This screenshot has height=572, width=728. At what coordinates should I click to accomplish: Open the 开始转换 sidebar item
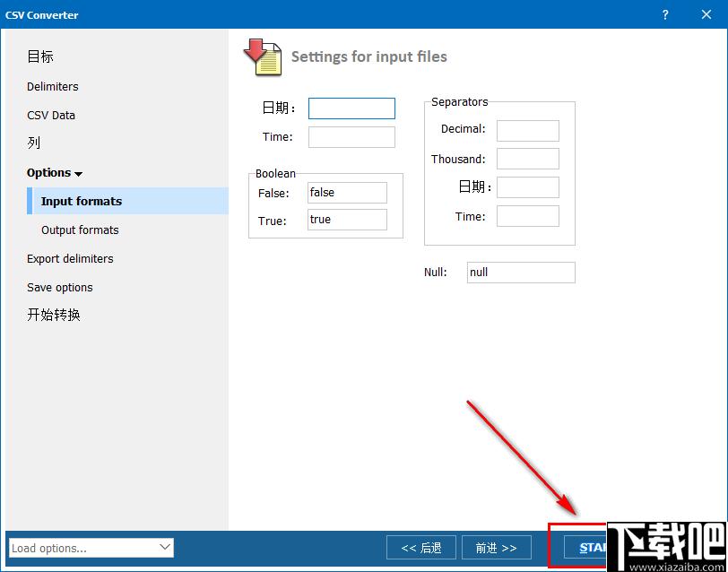[x=54, y=315]
